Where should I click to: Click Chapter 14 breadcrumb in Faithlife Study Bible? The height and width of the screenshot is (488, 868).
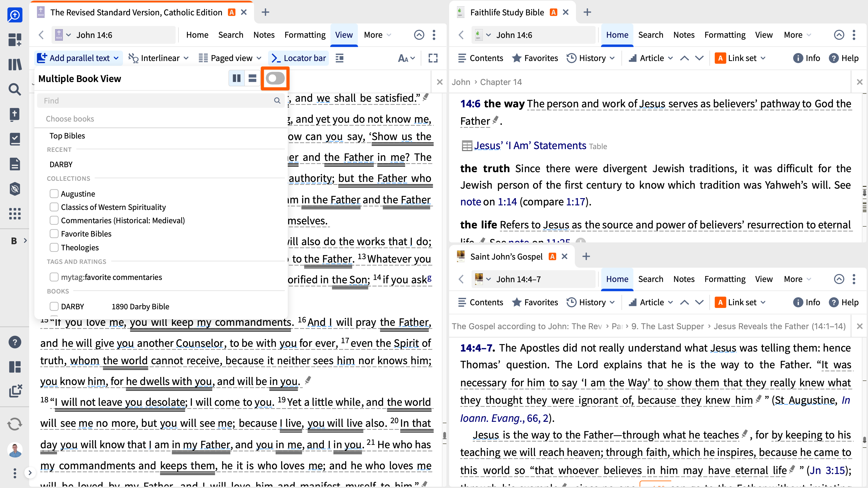pyautogui.click(x=501, y=82)
